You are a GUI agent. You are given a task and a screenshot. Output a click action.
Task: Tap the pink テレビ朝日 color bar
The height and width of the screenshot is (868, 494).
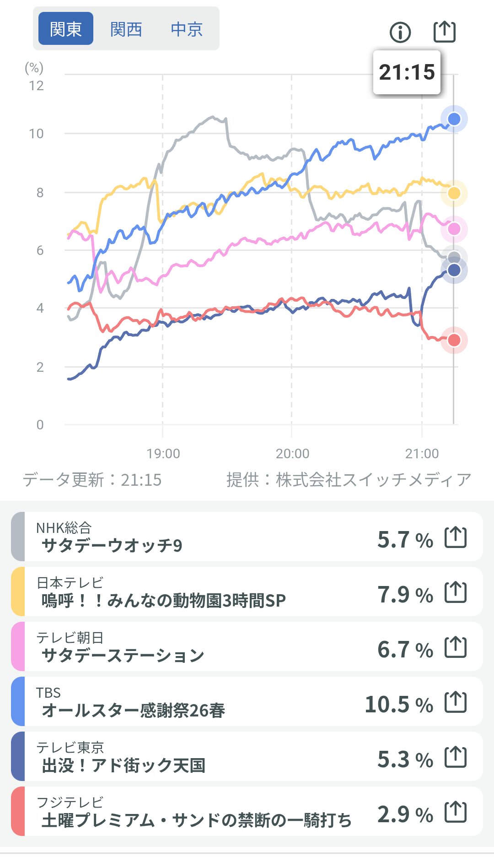pos(18,646)
